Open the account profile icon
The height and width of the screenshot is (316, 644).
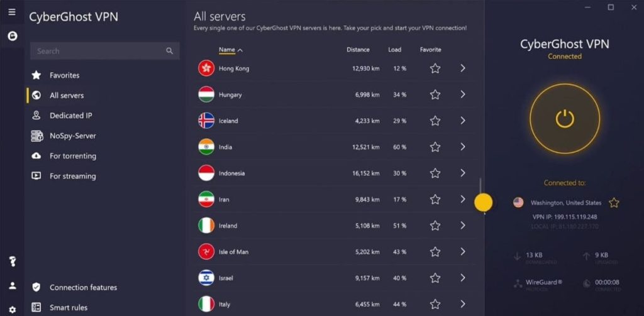[13, 286]
